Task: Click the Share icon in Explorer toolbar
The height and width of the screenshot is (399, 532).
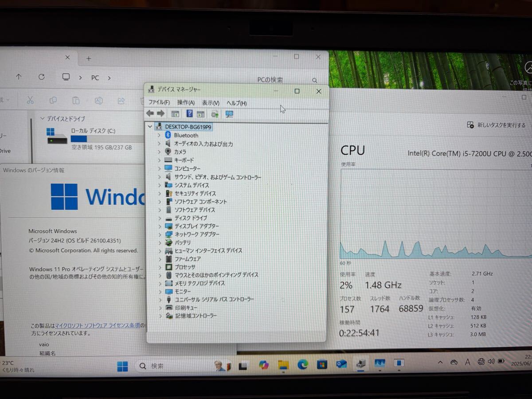Action: (121, 101)
